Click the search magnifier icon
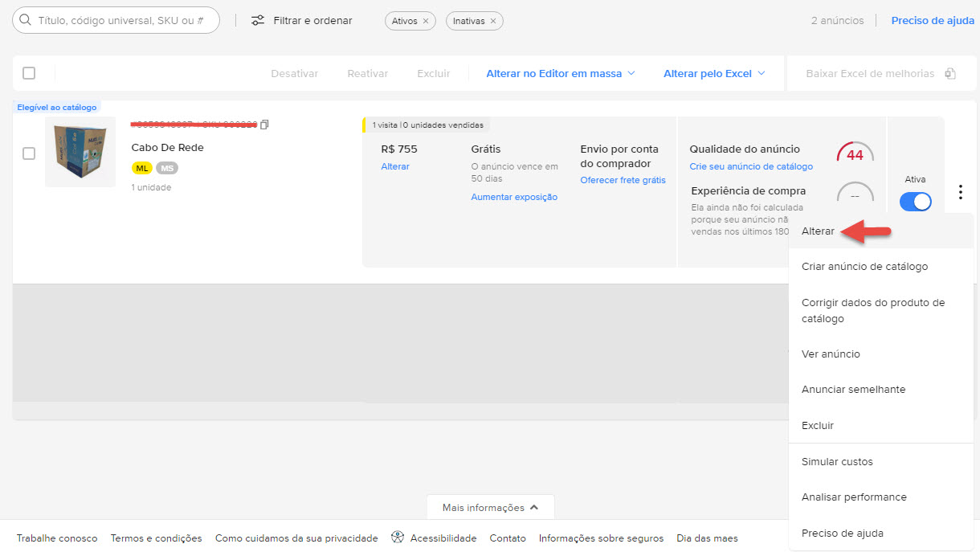The width and height of the screenshot is (980, 552). coord(26,20)
